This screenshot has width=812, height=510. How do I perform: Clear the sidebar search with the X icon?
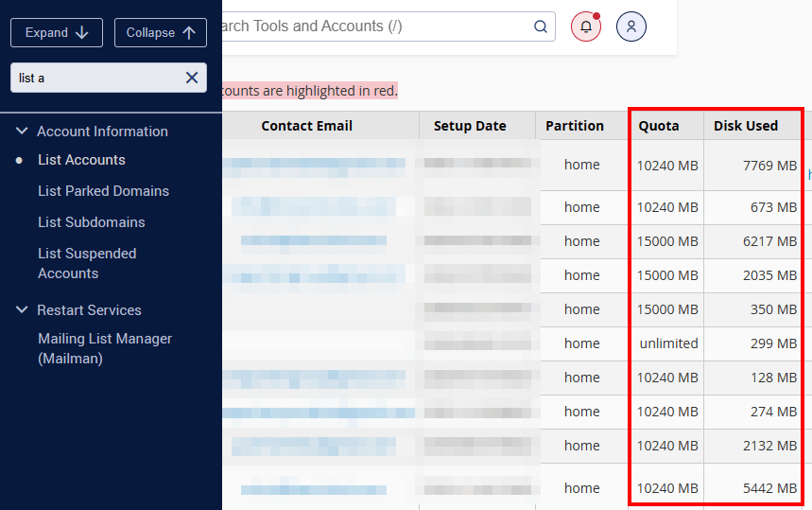pyautogui.click(x=192, y=78)
